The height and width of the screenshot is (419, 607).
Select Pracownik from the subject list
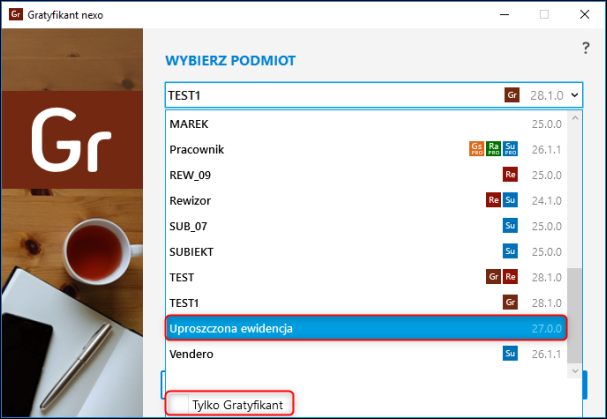[366, 149]
